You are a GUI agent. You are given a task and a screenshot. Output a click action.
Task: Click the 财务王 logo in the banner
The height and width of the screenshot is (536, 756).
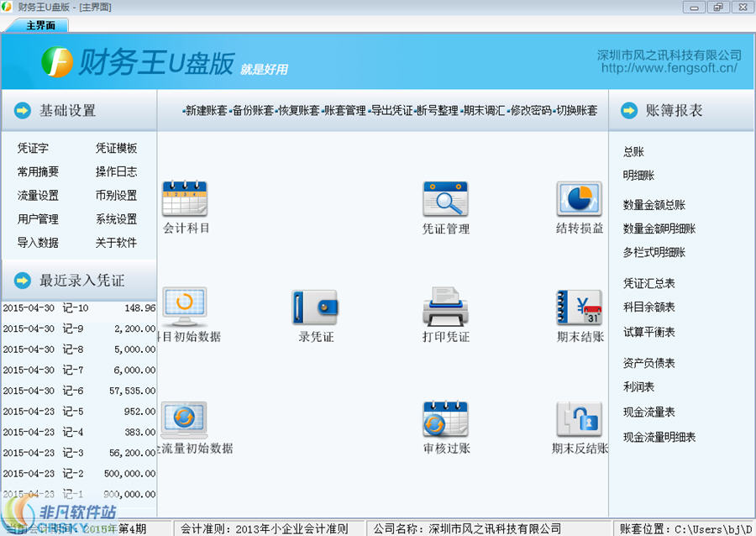tap(57, 61)
